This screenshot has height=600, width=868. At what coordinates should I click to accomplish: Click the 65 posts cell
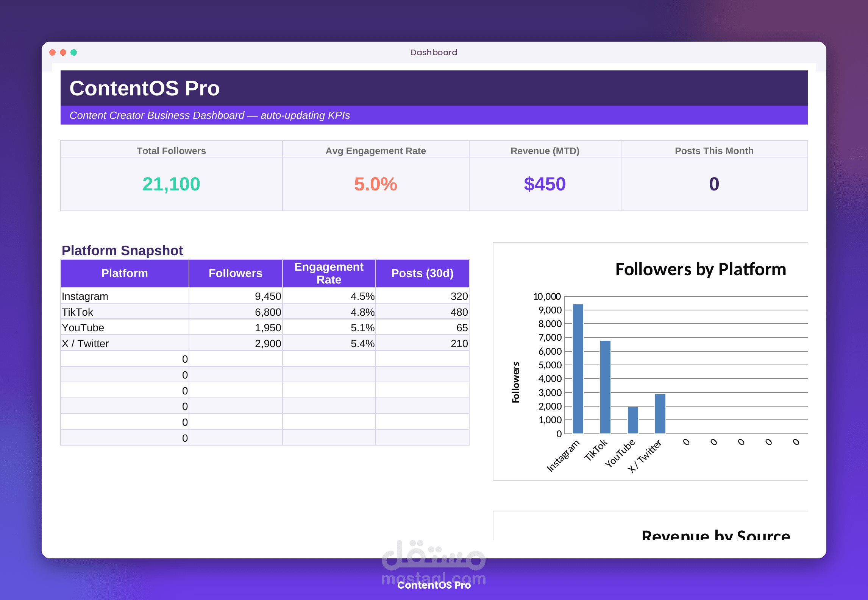422,327
